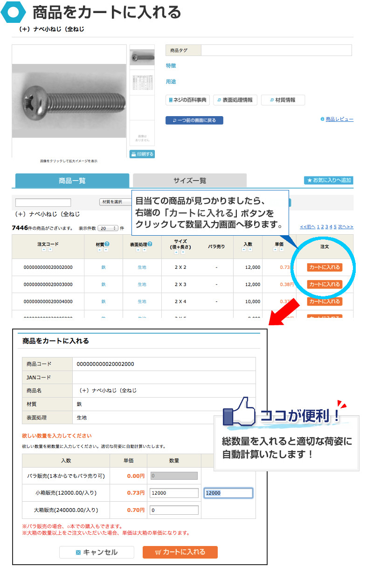373x588 pixels.
Task: Open the ネジの百科事典 screw encyclopedia
Action: tap(188, 100)
